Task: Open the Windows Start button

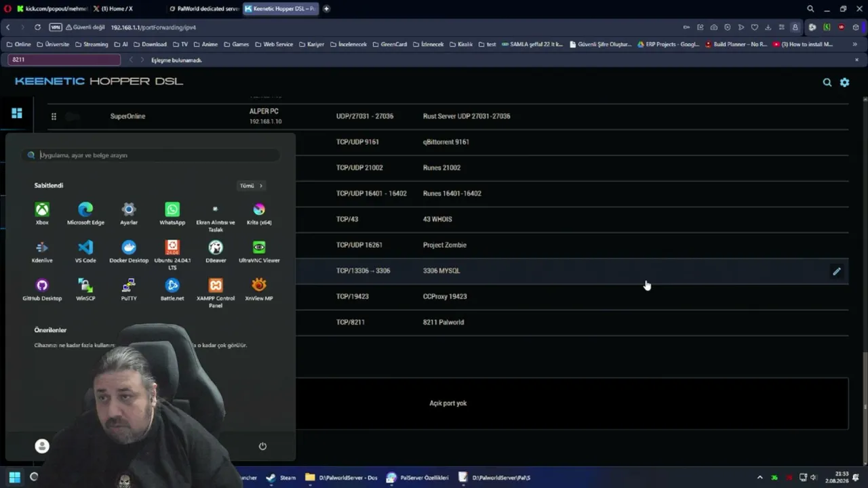Action: point(14,477)
